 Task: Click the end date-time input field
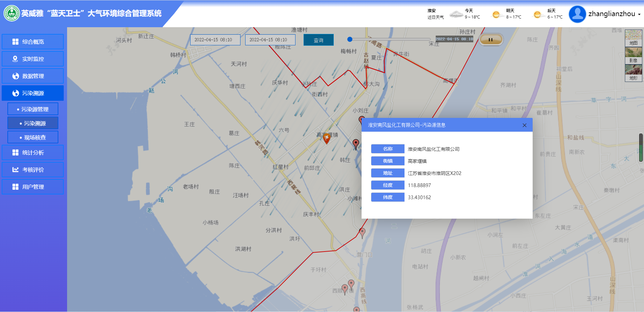pyautogui.click(x=270, y=40)
